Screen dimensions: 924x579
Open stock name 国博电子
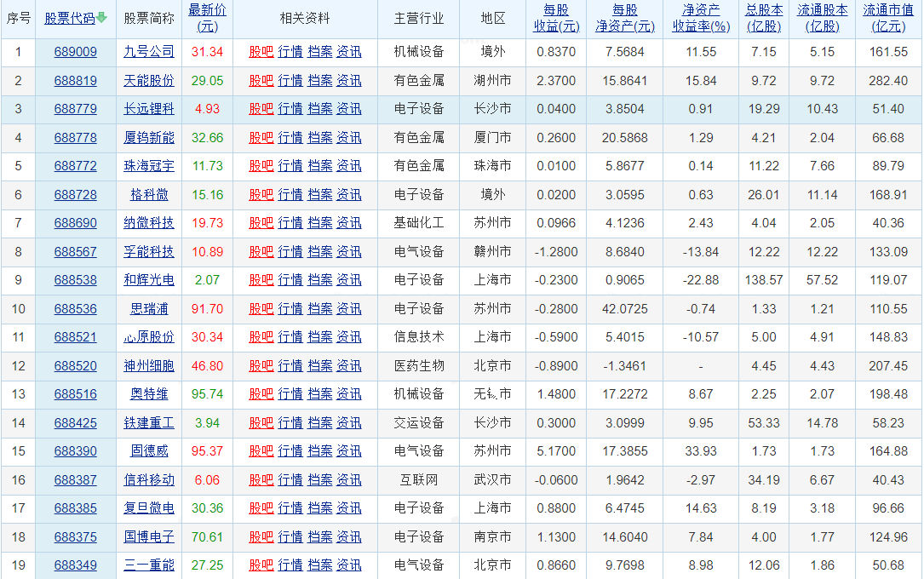pyautogui.click(x=149, y=538)
